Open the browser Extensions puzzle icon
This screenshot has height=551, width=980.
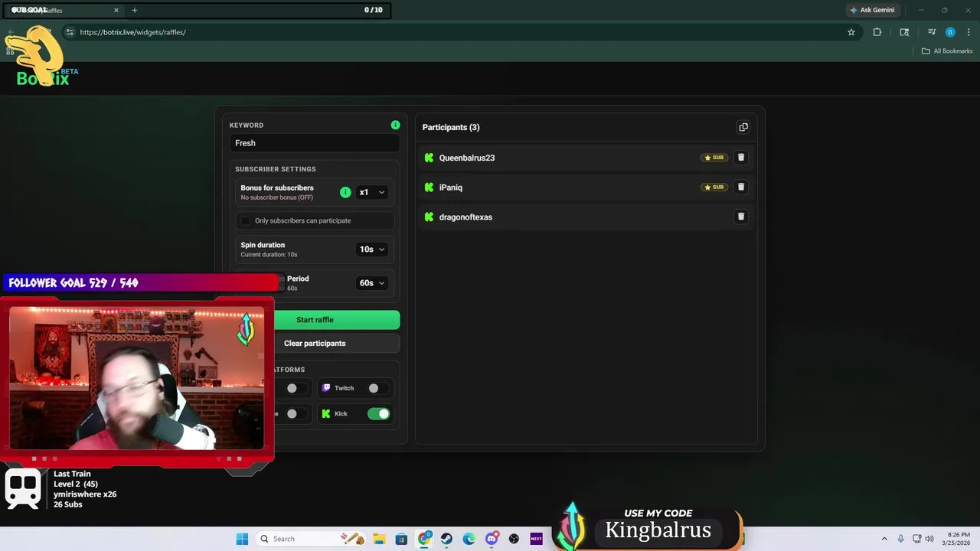point(877,32)
